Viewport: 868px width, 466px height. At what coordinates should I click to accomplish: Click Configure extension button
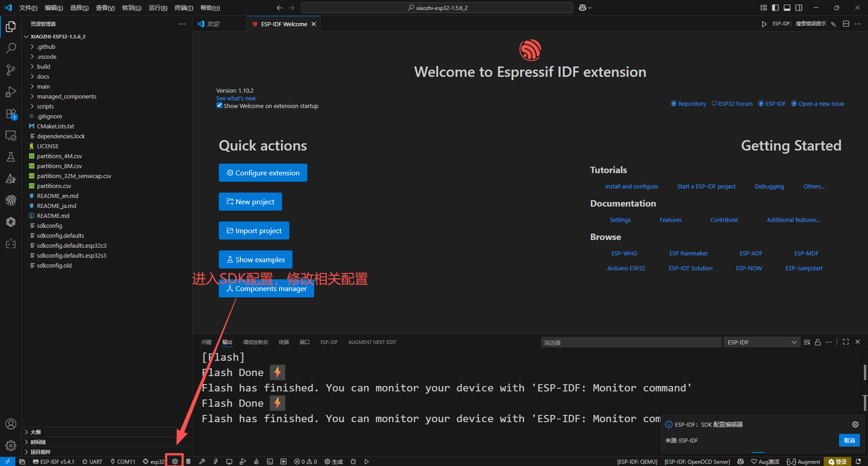pos(263,173)
